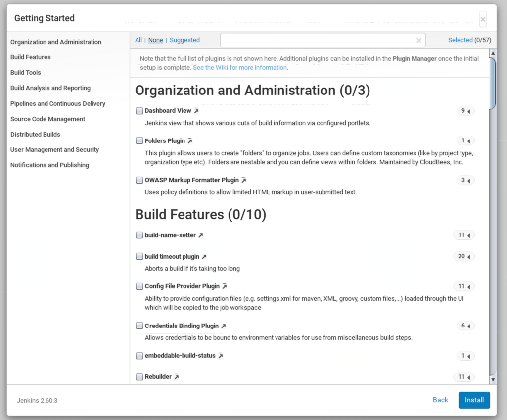Open Config File Provider external link icon
Image resolution: width=507 pixels, height=420 pixels.
pos(225,286)
